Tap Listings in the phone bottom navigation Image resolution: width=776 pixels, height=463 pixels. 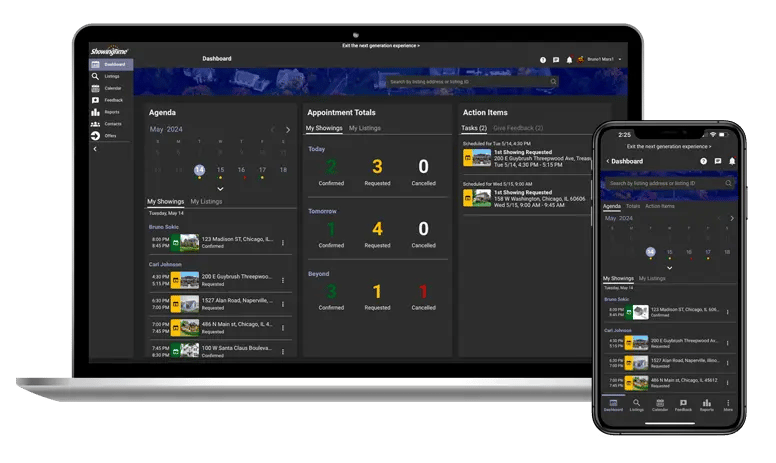(636, 405)
